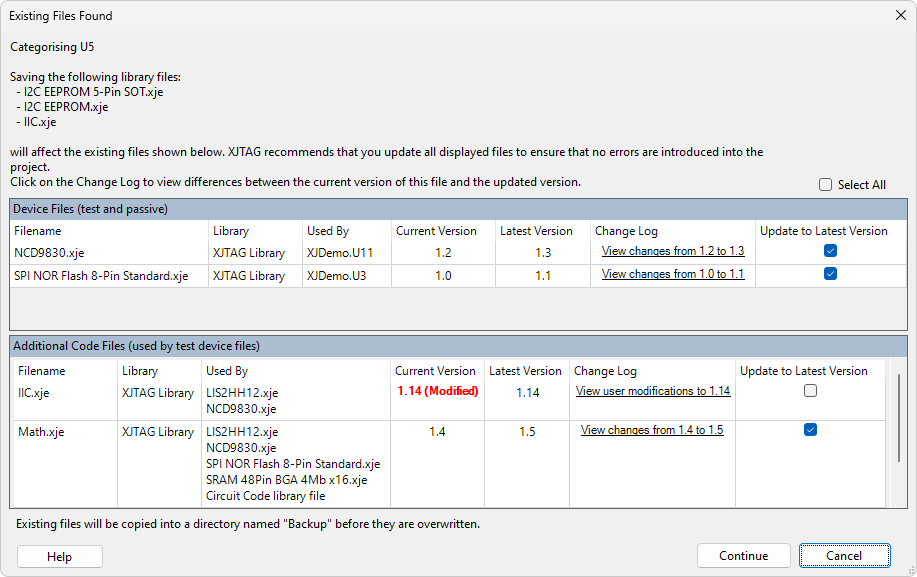Click the red 1.14 (Modified) version cell
The image size is (917, 577).
click(x=437, y=391)
